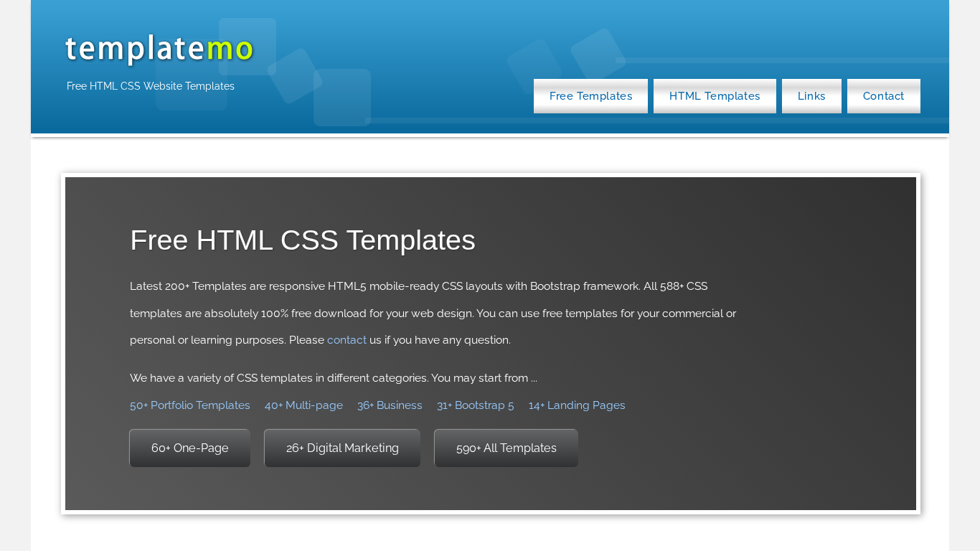Follow the inline 'contact' link
The image size is (980, 551).
347,340
